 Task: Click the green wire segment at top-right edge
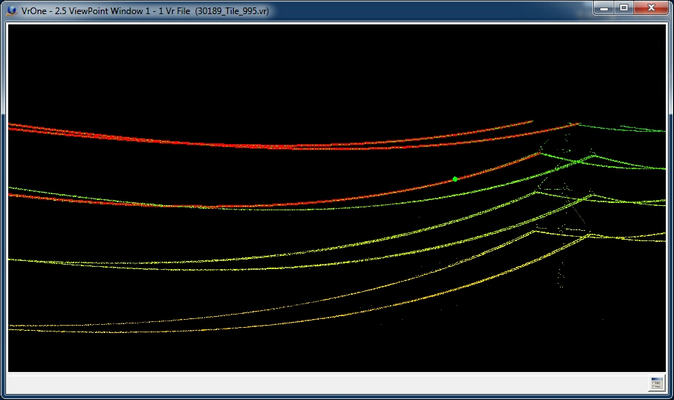point(640,129)
